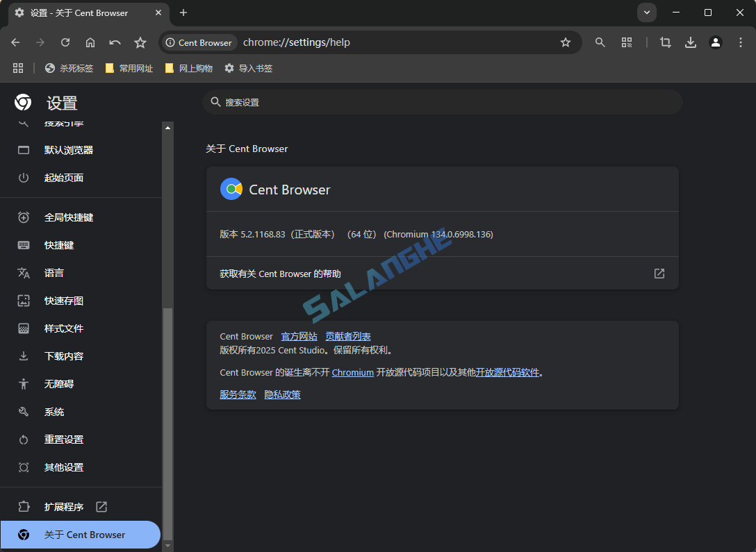The height and width of the screenshot is (552, 756).
Task: Open the profile avatar icon
Action: click(x=716, y=42)
